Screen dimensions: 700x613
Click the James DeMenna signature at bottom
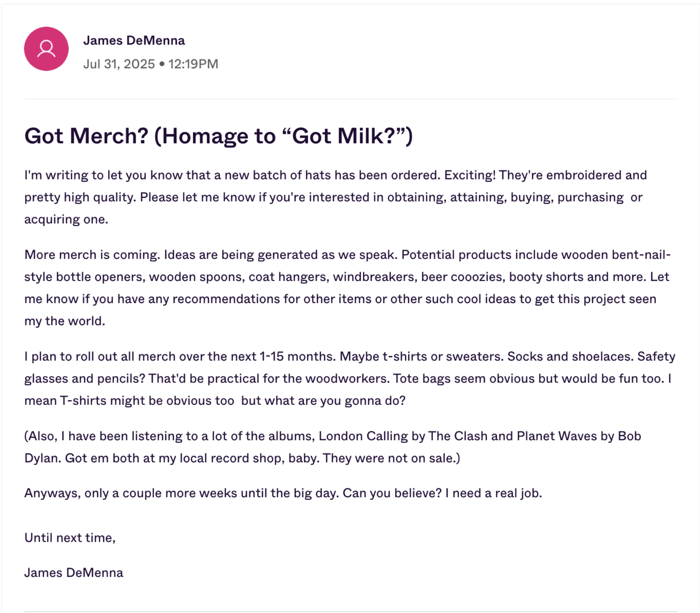74,573
